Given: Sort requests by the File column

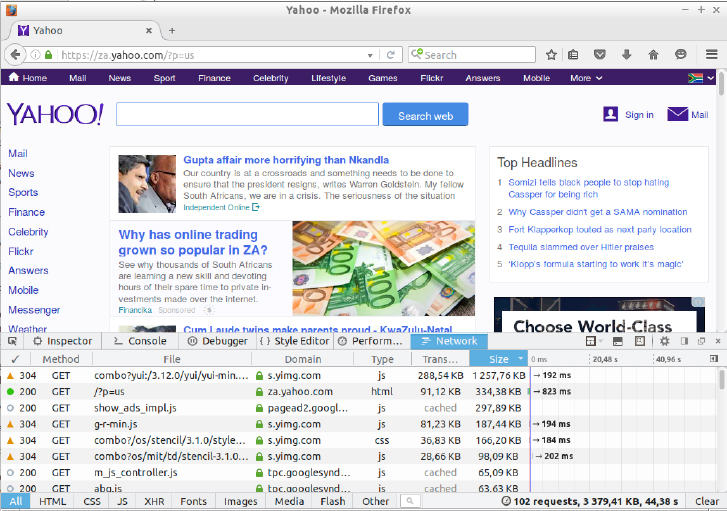Looking at the screenshot, I should click(x=172, y=359).
